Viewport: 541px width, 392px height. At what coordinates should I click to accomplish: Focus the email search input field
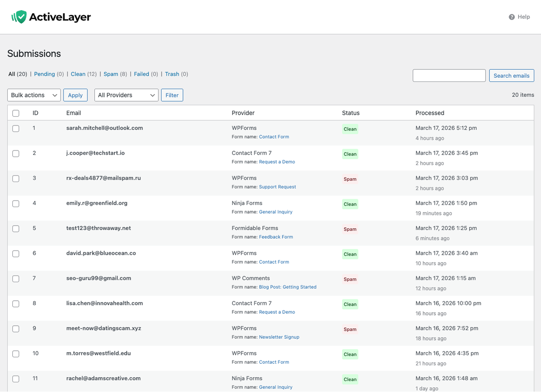449,76
